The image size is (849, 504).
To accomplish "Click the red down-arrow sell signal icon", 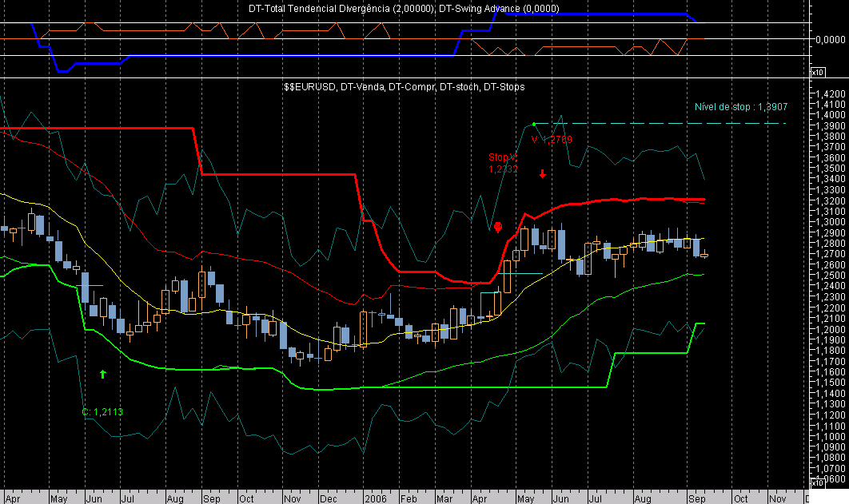I will click(x=544, y=175).
